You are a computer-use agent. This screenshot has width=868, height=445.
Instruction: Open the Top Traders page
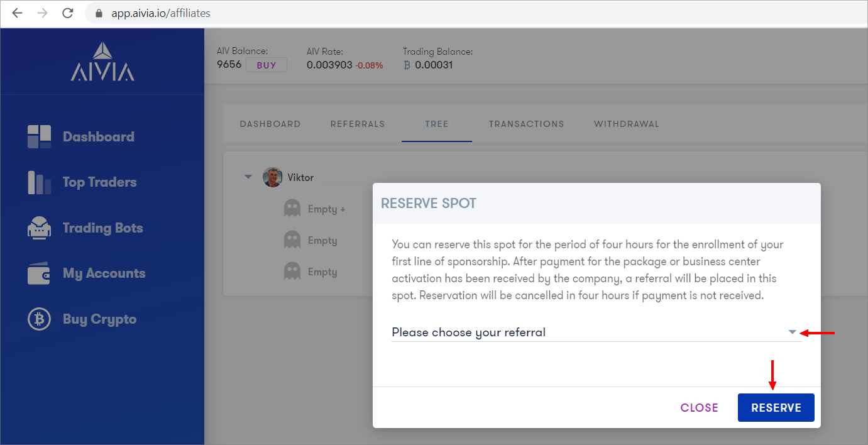tap(100, 182)
